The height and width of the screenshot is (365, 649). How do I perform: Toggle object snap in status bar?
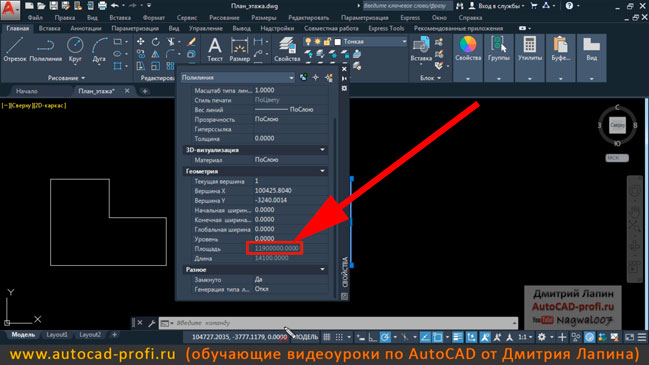click(437, 337)
